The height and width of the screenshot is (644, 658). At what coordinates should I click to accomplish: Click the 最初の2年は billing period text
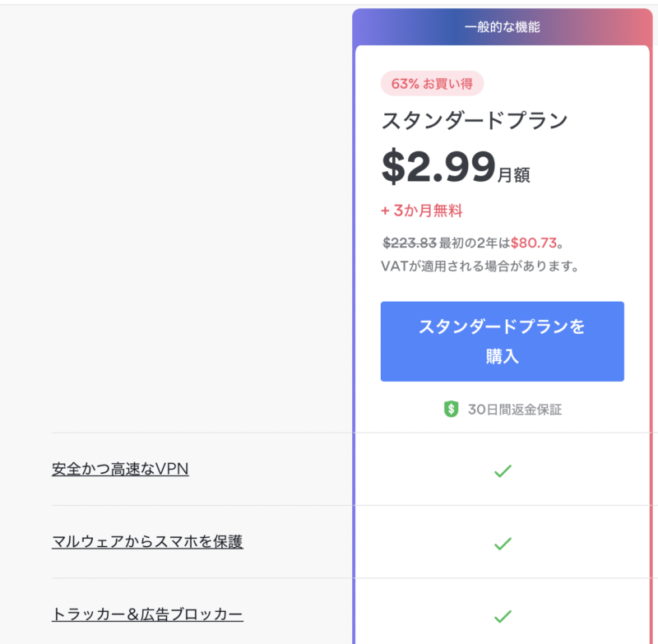click(475, 243)
